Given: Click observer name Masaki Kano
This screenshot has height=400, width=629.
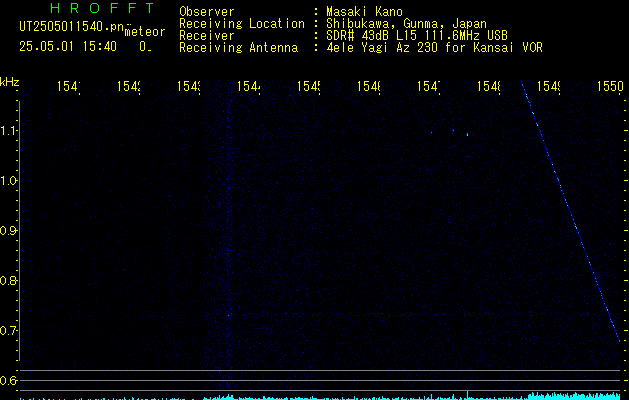Looking at the screenshot, I should tap(364, 12).
